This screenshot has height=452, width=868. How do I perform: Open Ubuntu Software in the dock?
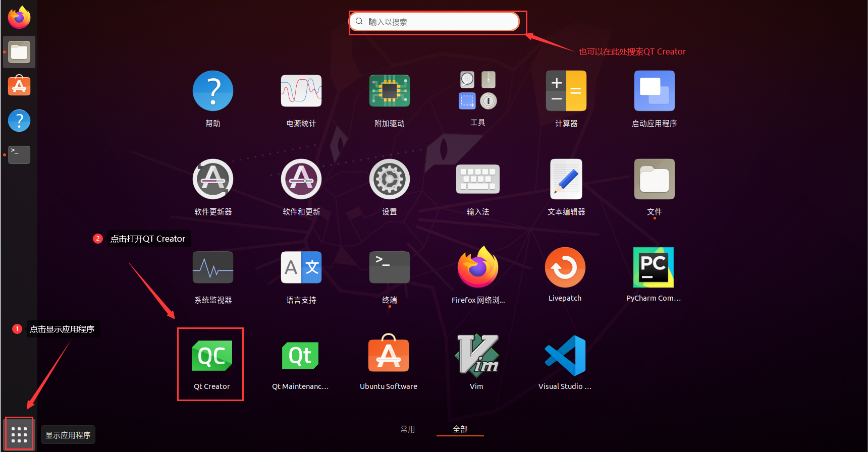pyautogui.click(x=19, y=86)
